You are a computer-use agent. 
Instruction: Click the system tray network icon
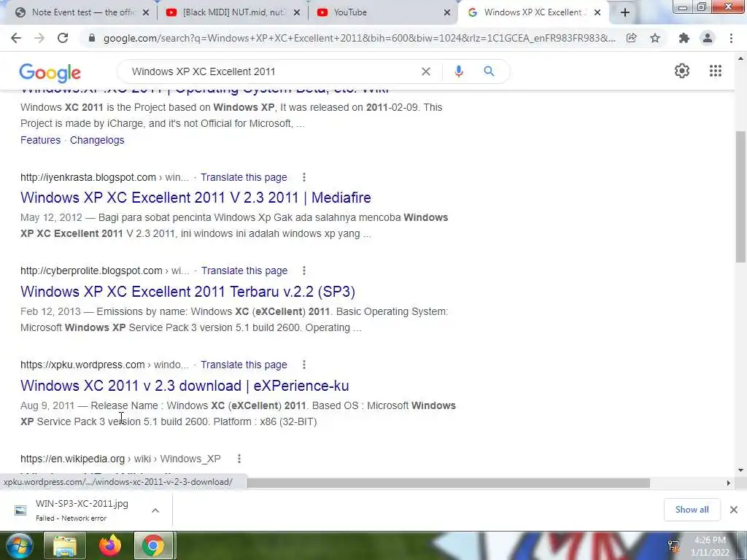[673, 545]
